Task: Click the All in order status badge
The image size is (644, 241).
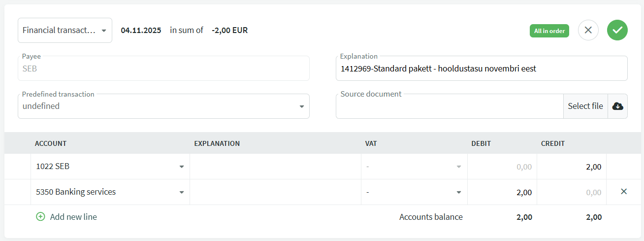Action: pyautogui.click(x=549, y=31)
